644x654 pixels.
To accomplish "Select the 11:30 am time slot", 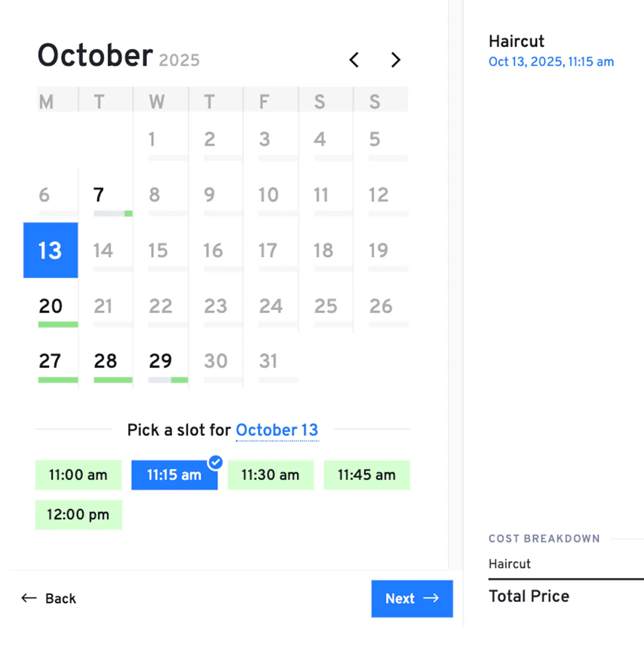I will click(270, 475).
